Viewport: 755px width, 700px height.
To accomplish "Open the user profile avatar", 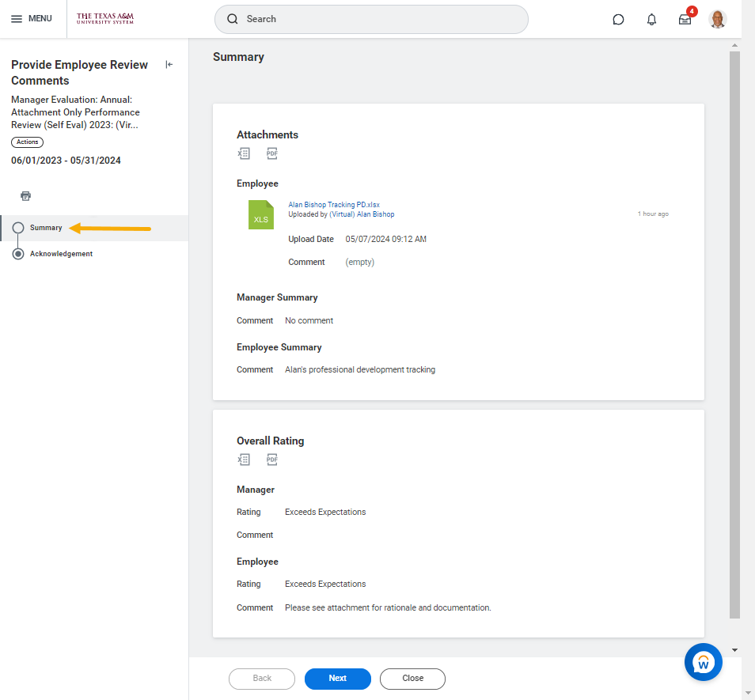I will 718,19.
